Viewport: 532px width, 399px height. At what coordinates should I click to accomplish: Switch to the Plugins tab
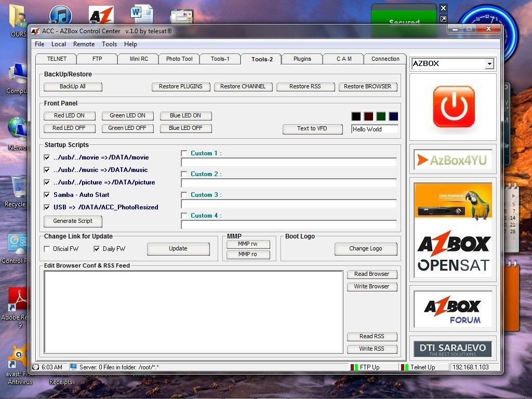coord(302,59)
